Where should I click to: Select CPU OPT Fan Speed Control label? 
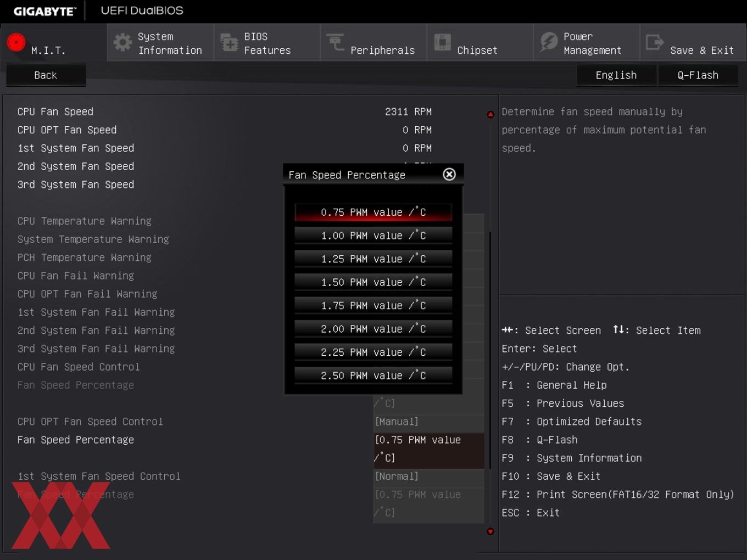[90, 422]
